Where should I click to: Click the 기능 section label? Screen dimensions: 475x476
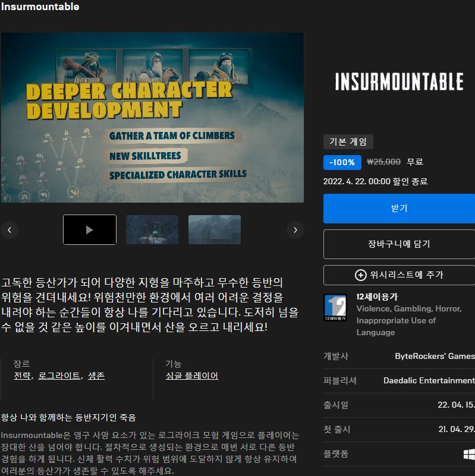tap(174, 364)
